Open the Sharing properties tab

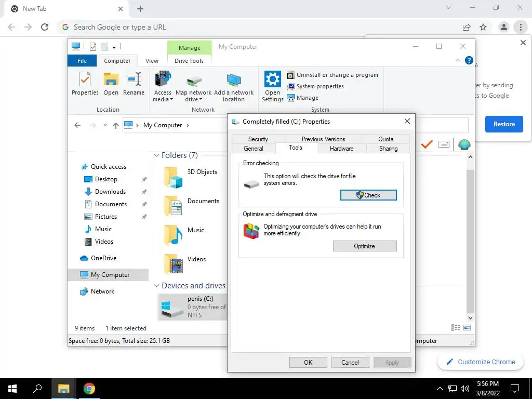[x=388, y=149]
